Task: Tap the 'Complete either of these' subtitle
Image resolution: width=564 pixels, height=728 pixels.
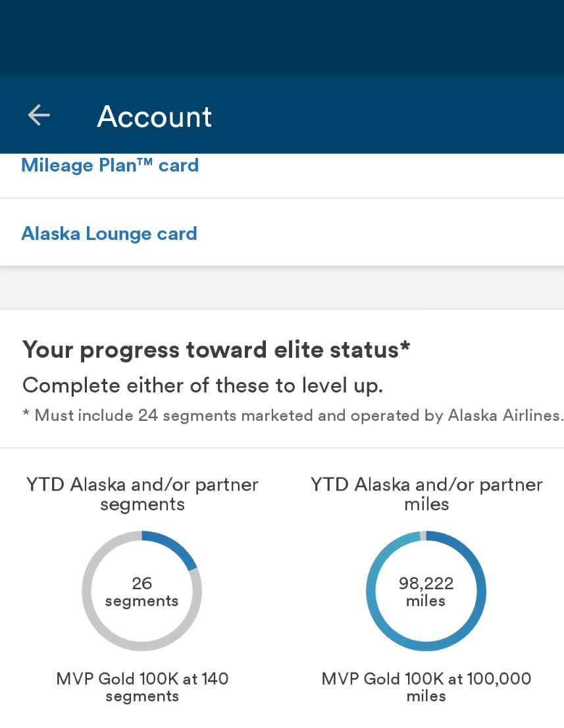Action: [x=203, y=385]
